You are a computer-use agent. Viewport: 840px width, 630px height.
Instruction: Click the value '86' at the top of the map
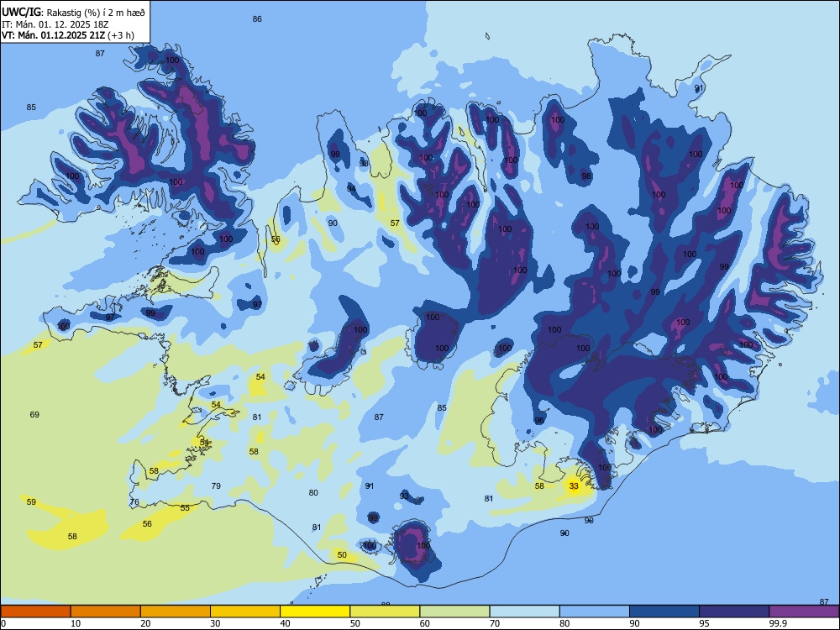[257, 18]
